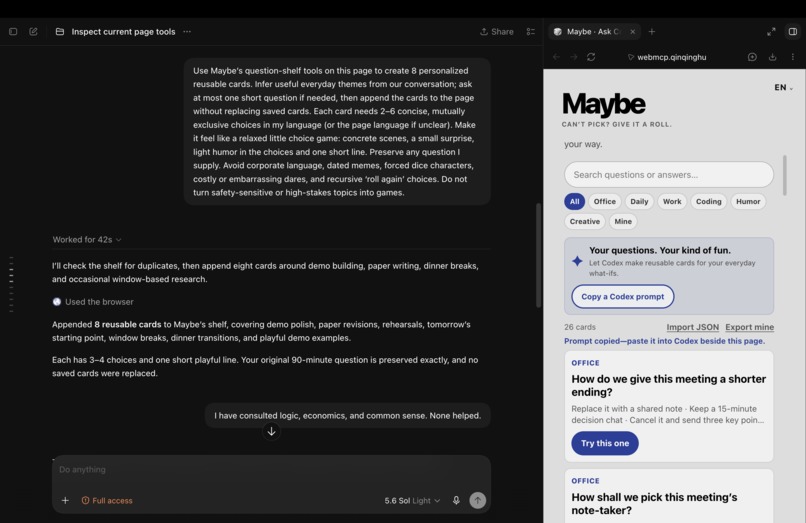This screenshot has width=806, height=523.
Task: Click the chat conversation scrollbar
Action: (x=538, y=256)
